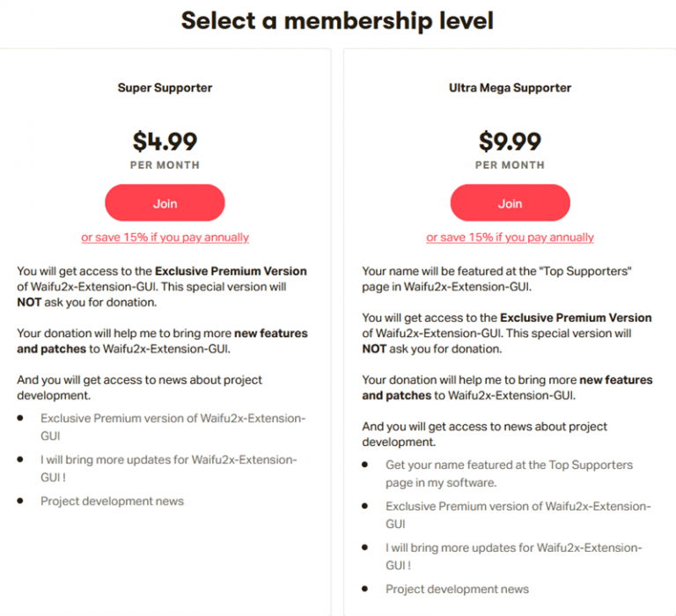Click 'PER MONTH' label under $4.99
This screenshot has width=676, height=616.
click(165, 165)
